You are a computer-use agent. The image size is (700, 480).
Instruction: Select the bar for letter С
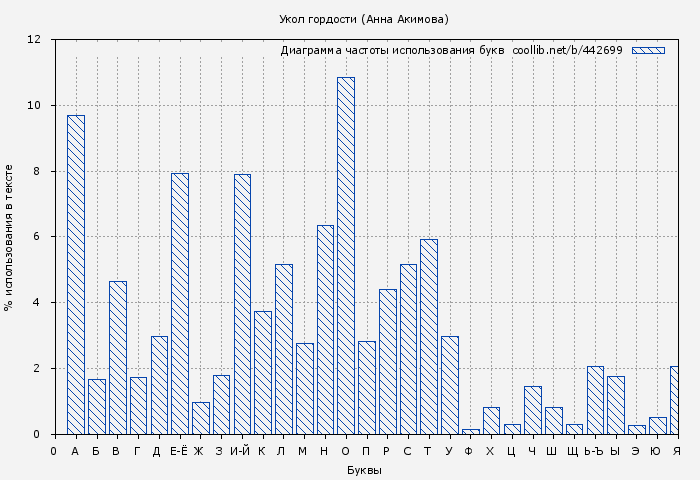[x=408, y=349]
